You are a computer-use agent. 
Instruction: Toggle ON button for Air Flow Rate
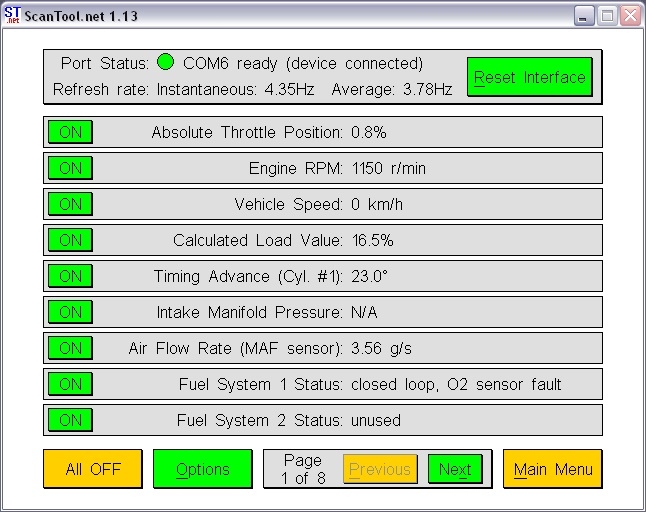70,348
